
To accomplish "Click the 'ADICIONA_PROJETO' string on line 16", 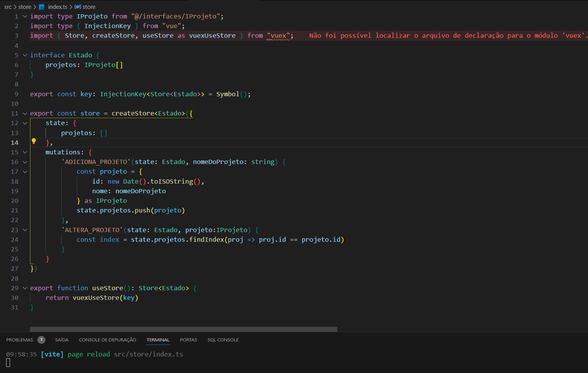I will 96,162.
